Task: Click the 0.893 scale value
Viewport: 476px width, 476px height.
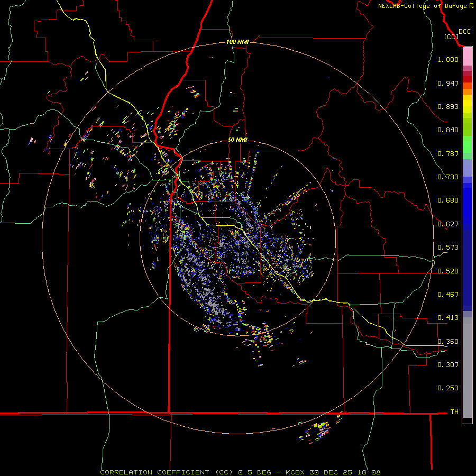Action: [448, 106]
